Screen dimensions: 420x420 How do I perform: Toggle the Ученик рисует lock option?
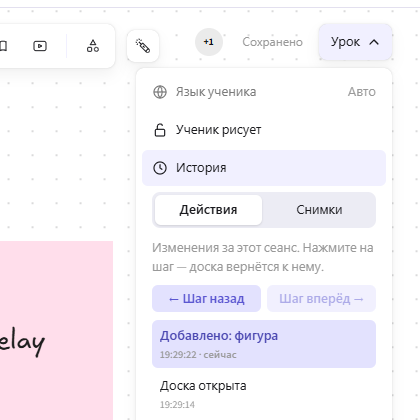click(x=264, y=130)
